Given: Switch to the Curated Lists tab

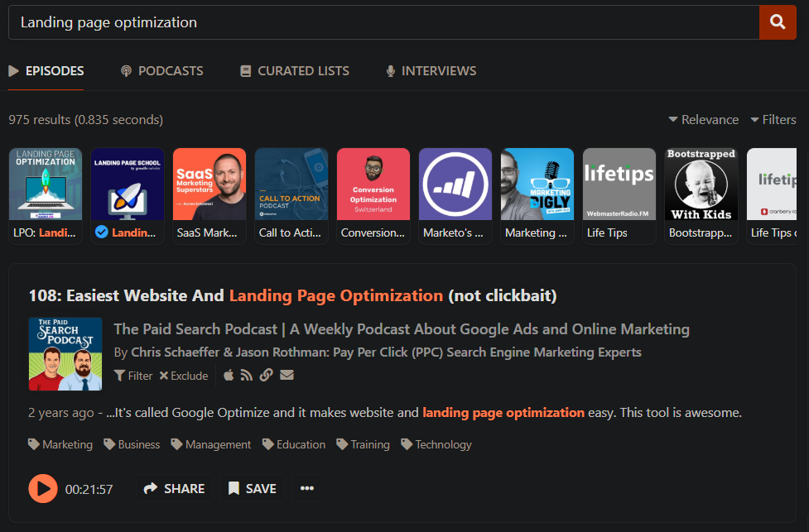Looking at the screenshot, I should pos(294,71).
